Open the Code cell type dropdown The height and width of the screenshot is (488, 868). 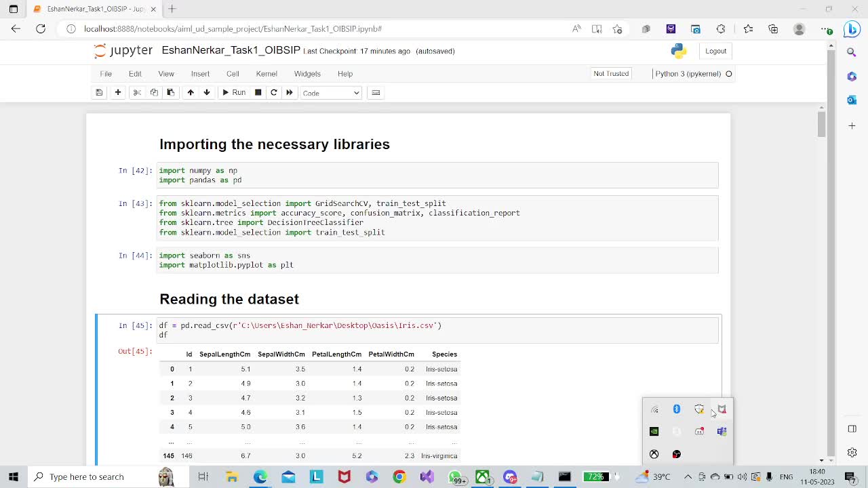click(331, 93)
